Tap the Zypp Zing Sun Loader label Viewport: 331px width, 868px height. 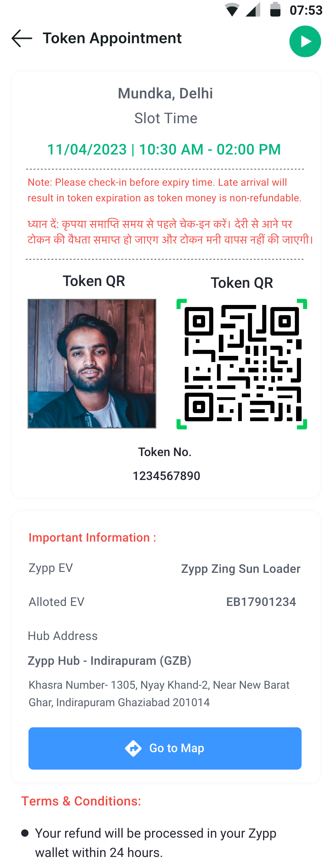(241, 569)
